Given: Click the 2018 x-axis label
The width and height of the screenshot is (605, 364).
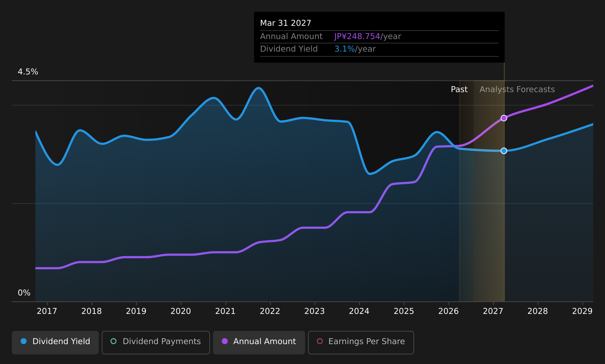Looking at the screenshot, I should click(91, 311).
